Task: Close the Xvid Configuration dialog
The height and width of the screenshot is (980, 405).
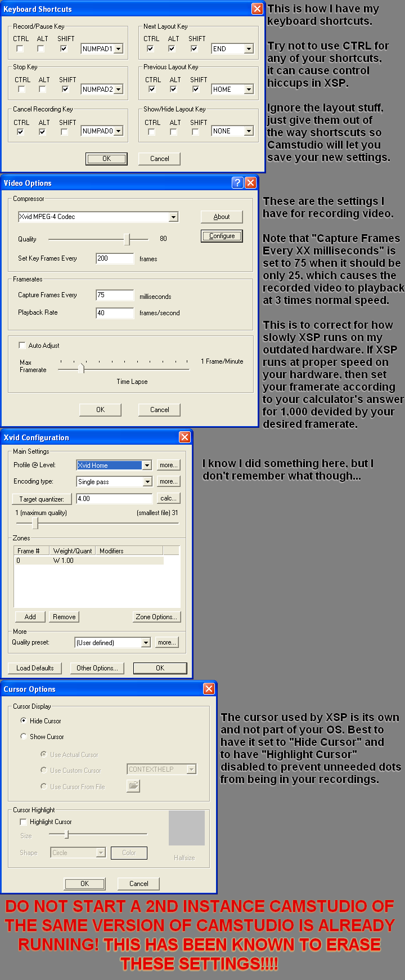Action: 184,437
